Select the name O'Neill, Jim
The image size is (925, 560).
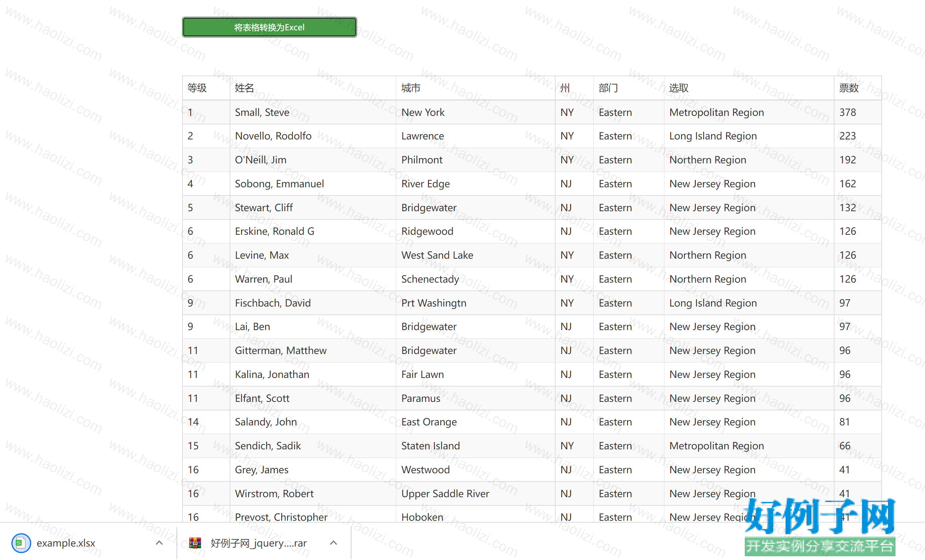click(x=261, y=160)
